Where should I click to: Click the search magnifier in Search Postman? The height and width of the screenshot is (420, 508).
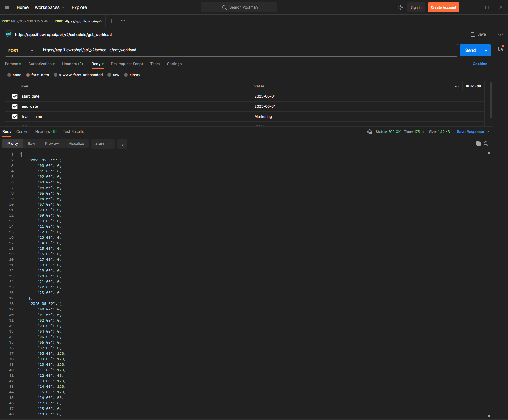tap(225, 7)
